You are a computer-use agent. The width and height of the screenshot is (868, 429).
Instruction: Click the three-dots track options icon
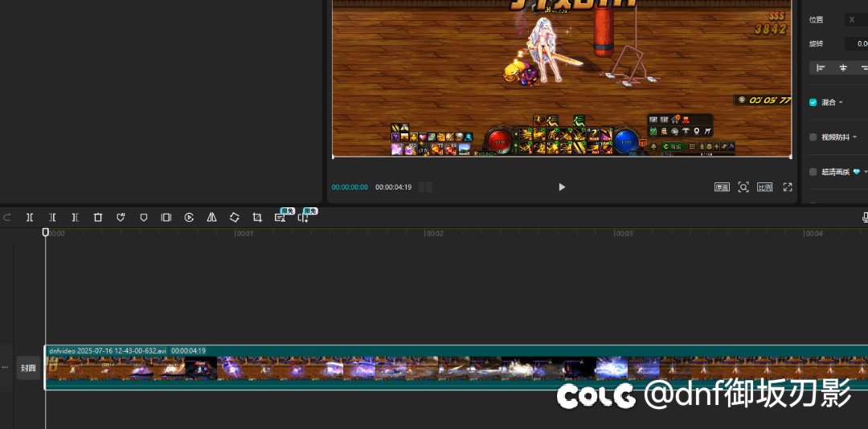[5, 368]
